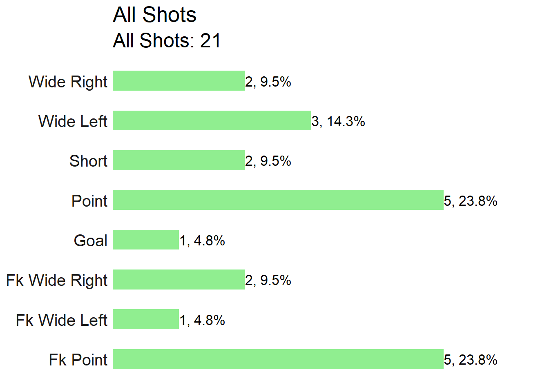Click the Goal '1, 4.8%' value label
The width and height of the screenshot is (549, 392).
pyautogui.click(x=202, y=241)
